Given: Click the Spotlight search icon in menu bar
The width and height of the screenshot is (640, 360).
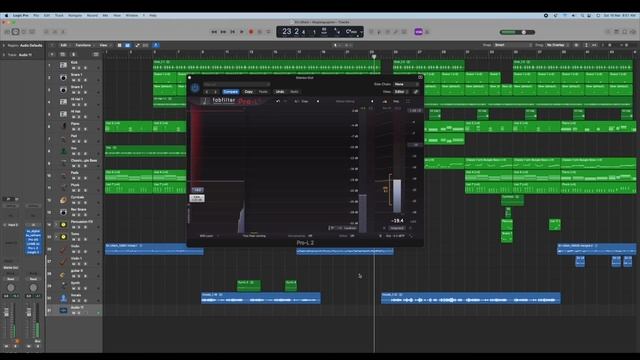Looking at the screenshot, I should click(582, 16).
